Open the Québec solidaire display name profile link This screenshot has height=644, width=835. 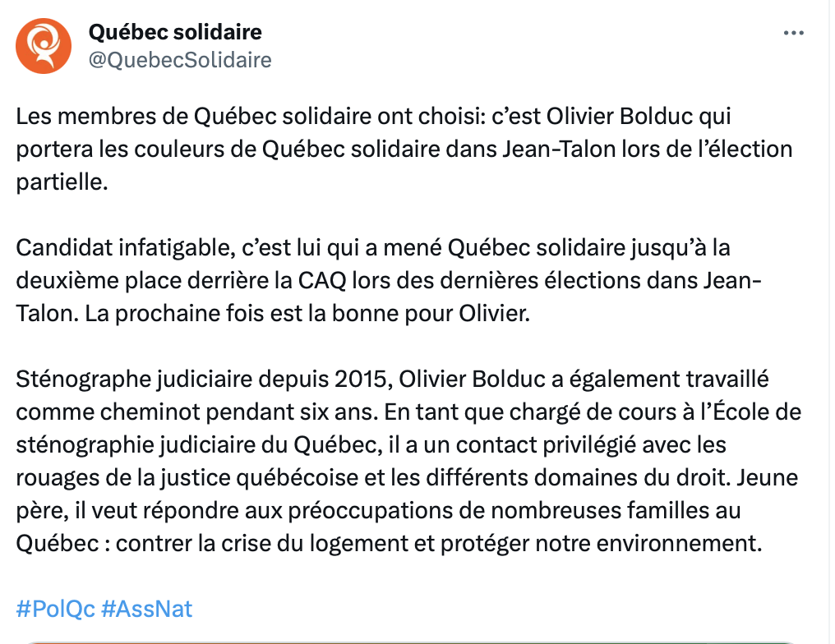pos(175,32)
